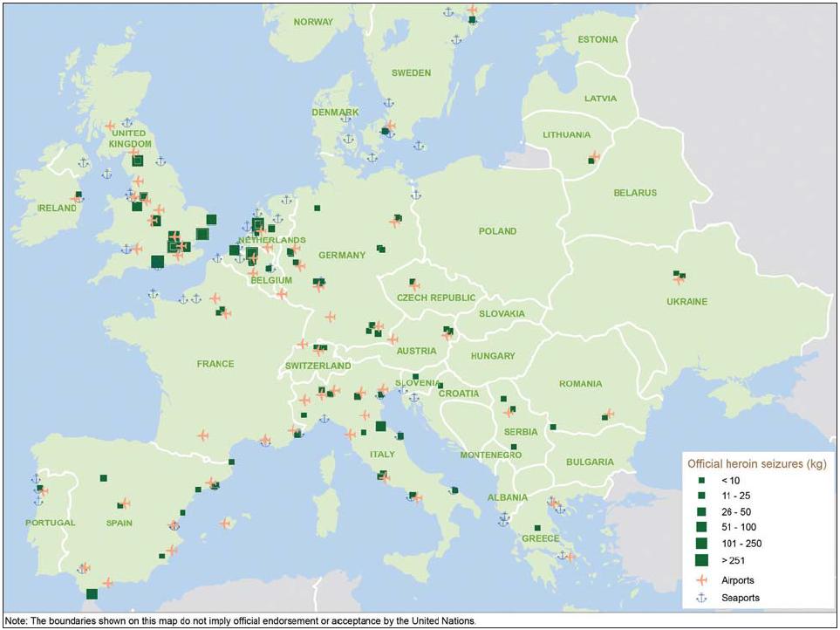The height and width of the screenshot is (630, 840).
Task: Click the BELARUS country label
Action: point(634,192)
